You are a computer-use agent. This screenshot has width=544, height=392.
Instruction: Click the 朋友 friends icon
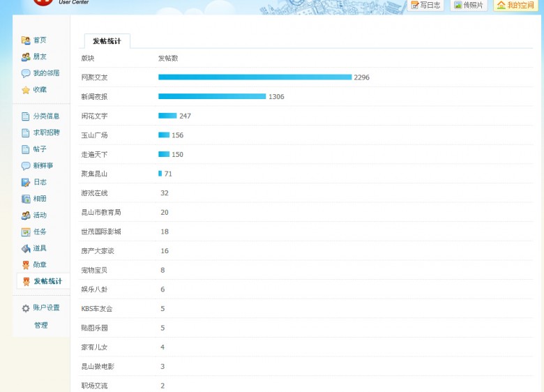(26, 57)
